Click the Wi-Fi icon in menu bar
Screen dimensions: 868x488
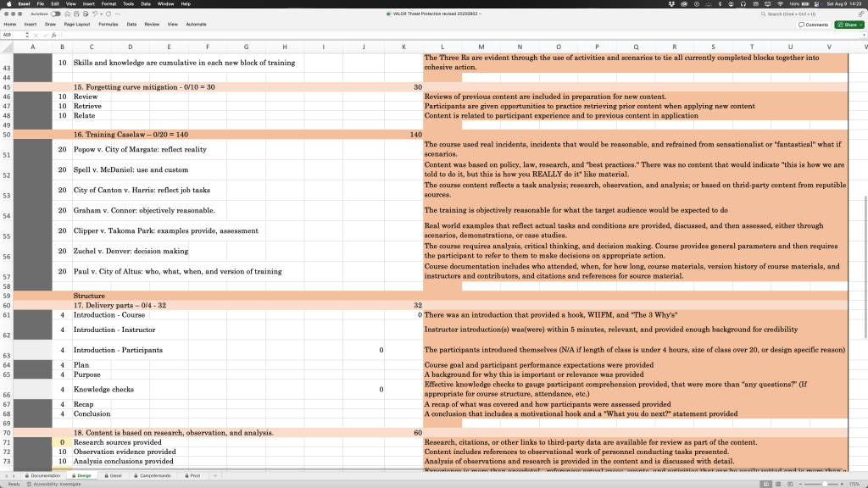click(780, 4)
